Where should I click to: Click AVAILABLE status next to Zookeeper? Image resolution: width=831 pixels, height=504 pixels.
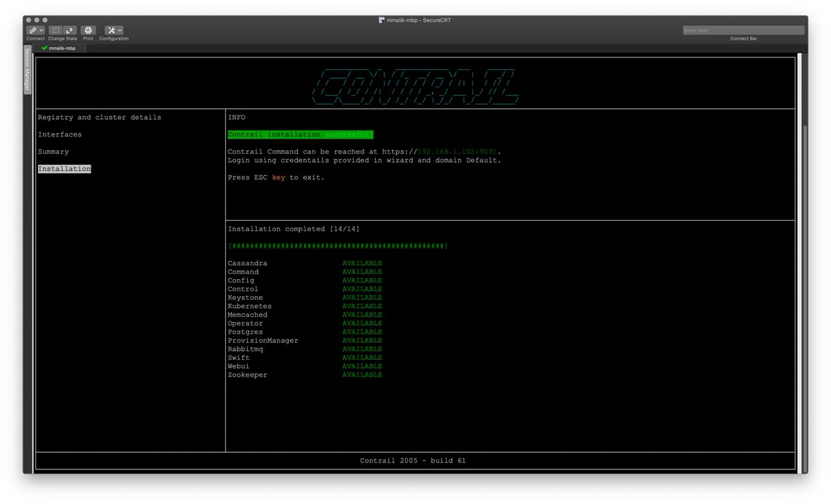362,375
